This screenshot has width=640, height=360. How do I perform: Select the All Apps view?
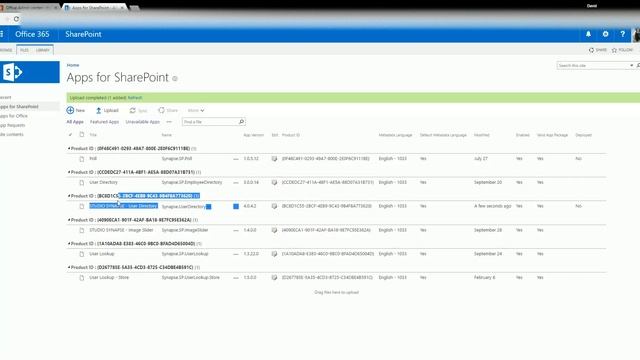tap(75, 122)
